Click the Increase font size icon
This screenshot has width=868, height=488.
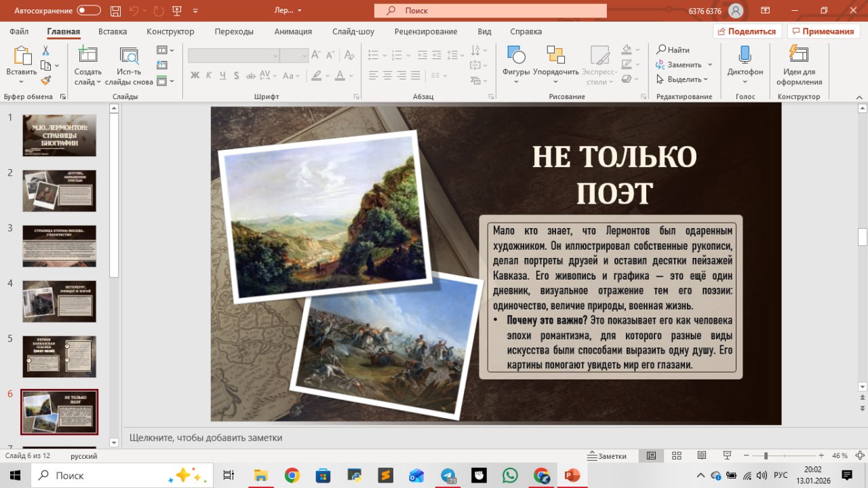317,56
